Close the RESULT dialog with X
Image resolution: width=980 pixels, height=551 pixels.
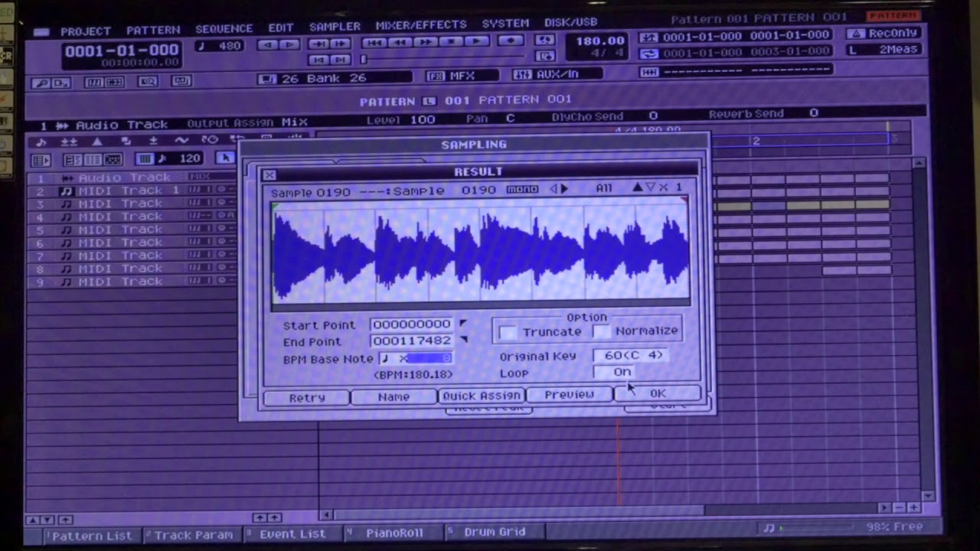[x=269, y=175]
